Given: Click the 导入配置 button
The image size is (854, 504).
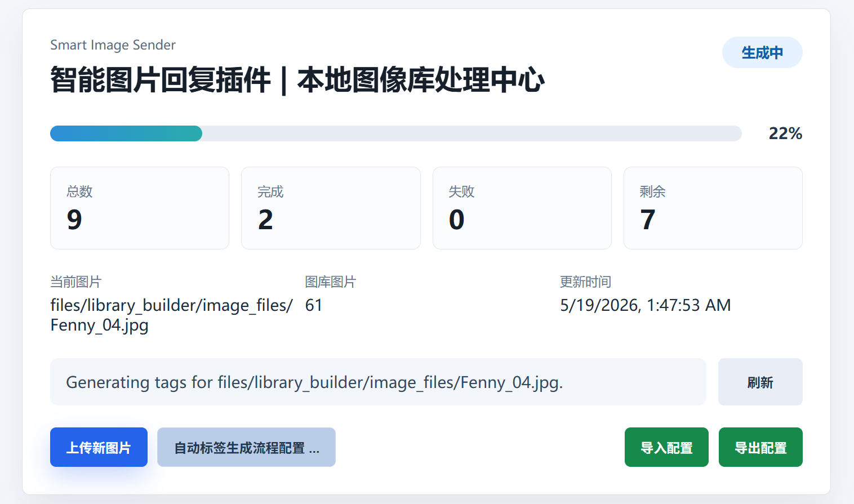Looking at the screenshot, I should 666,447.
